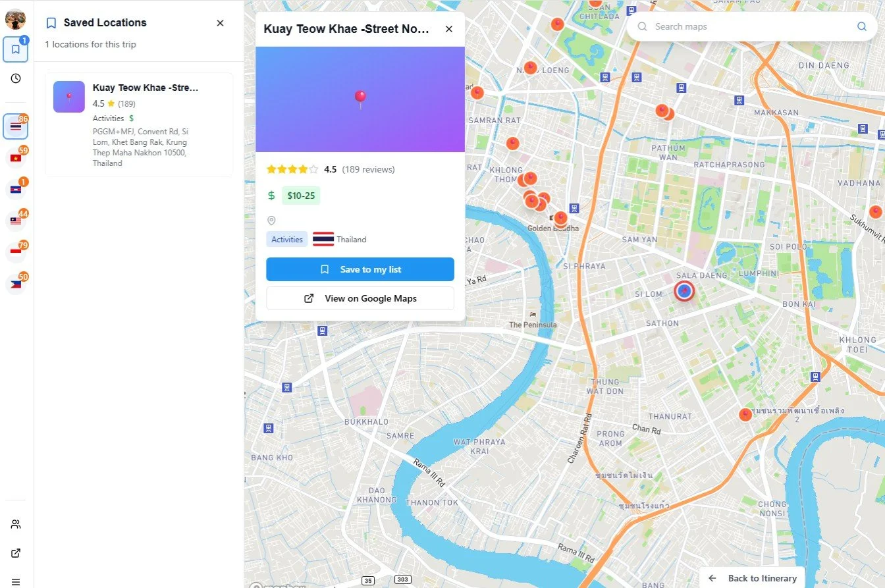Click the external link icon in the sidebar
Viewport: 885px width, 588px height.
click(x=16, y=553)
